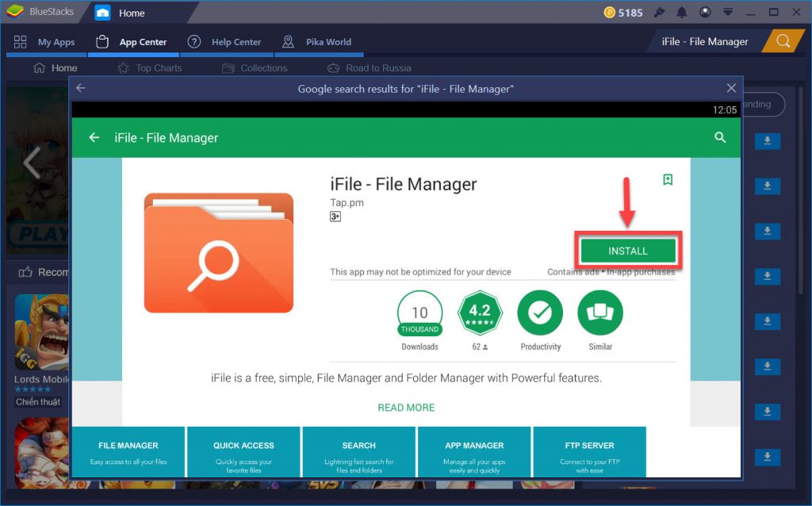Click READ MORE for the description

pos(406,408)
